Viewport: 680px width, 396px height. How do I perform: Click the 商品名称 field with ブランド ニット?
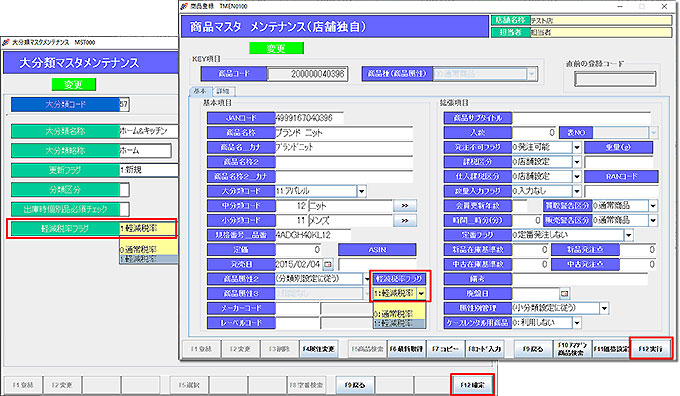pos(344,133)
